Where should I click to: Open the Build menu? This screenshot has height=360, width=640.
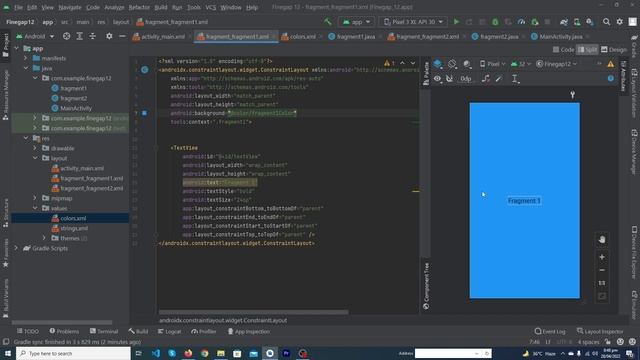tap(161, 7)
